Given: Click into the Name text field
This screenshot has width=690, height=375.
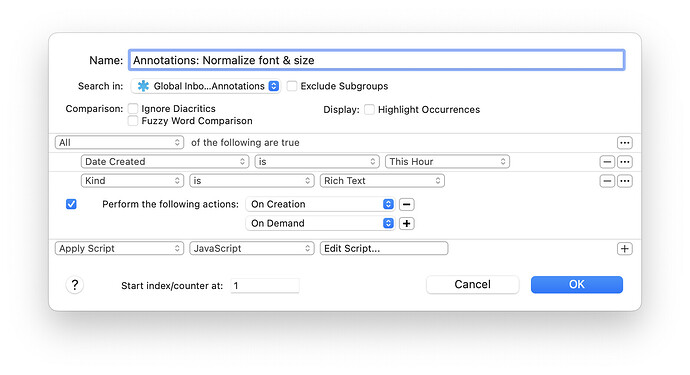Looking at the screenshot, I should coord(377,60).
